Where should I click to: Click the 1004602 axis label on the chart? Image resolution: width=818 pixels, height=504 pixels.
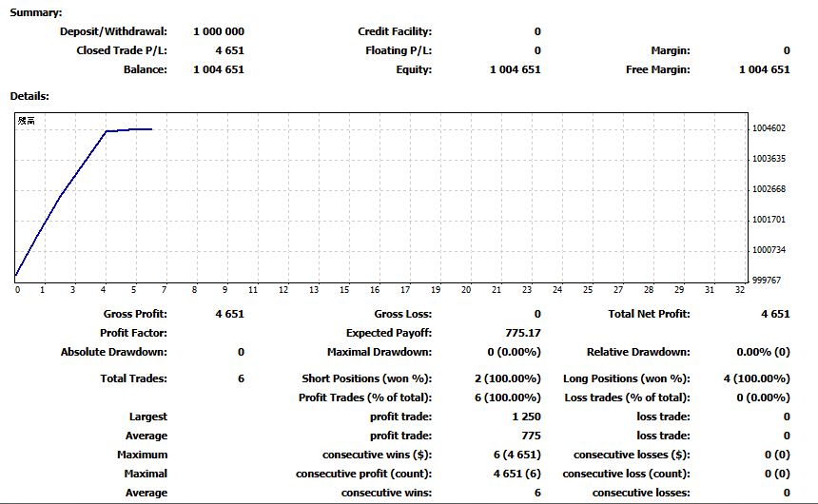pos(769,128)
